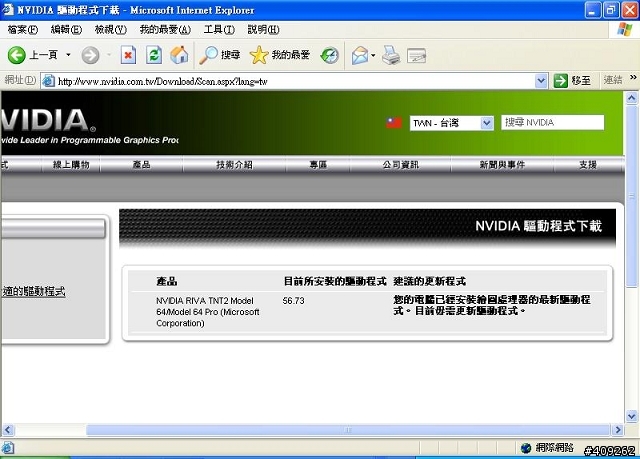Viewport: 640px width, 459px height.
Task: Select the NVIDIA RIVA TNT2 Model 64 product text
Action: [208, 312]
